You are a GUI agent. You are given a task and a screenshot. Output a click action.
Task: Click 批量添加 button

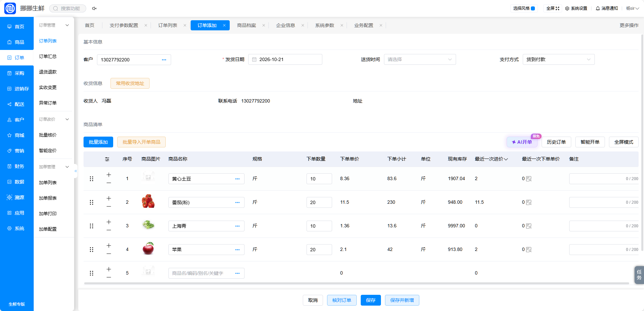tap(98, 142)
